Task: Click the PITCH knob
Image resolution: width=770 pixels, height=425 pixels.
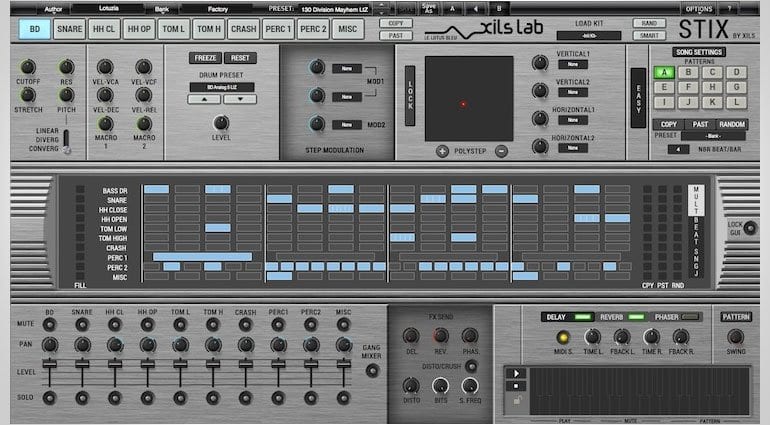Action: tap(66, 94)
